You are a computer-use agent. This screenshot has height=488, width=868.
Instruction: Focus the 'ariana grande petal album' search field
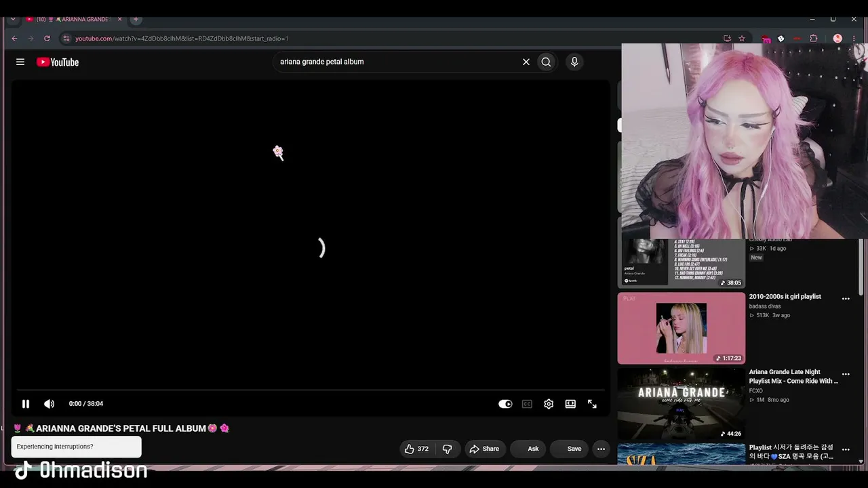coord(397,62)
